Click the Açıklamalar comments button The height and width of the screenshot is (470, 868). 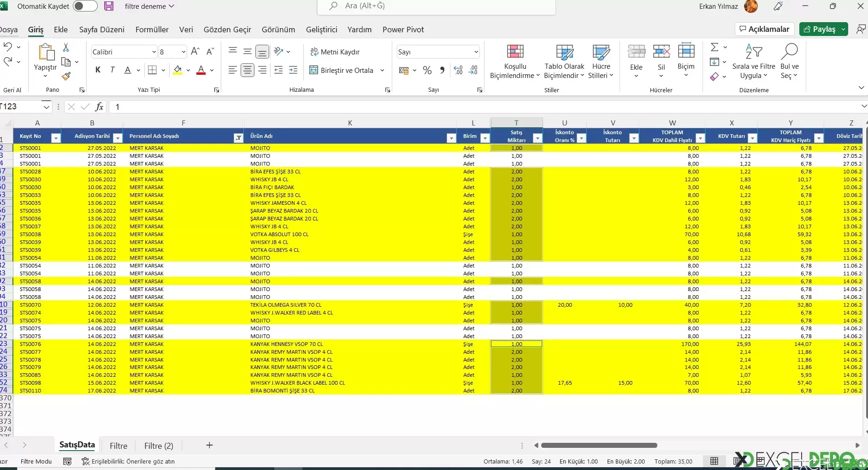(765, 29)
